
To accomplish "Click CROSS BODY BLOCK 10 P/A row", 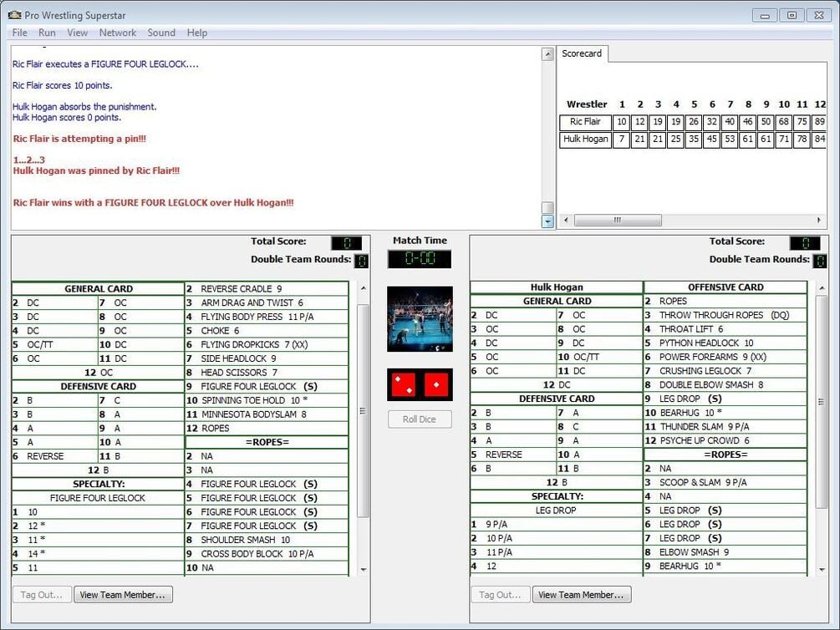I will point(267,553).
